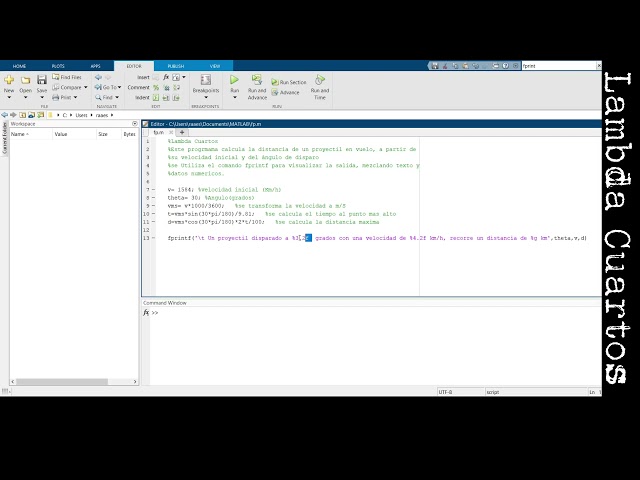Toggle a breakpoint on line 7

153,190
